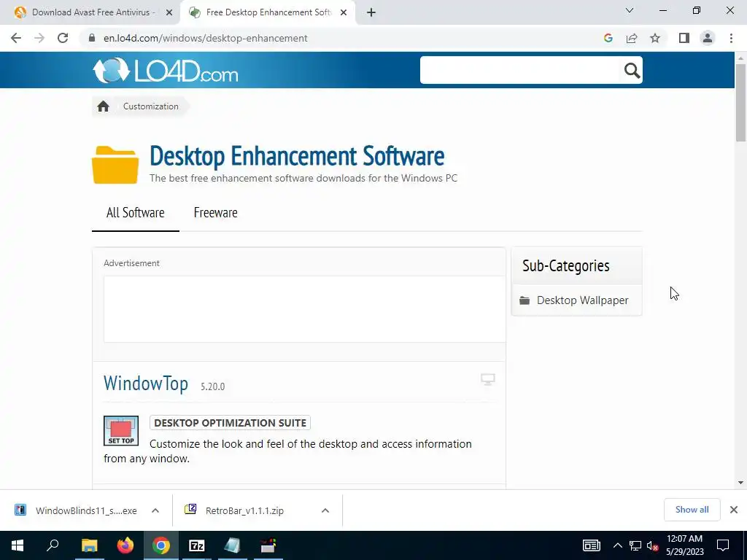Open File Explorer from taskbar
Image resolution: width=747 pixels, height=560 pixels.
coord(89,545)
